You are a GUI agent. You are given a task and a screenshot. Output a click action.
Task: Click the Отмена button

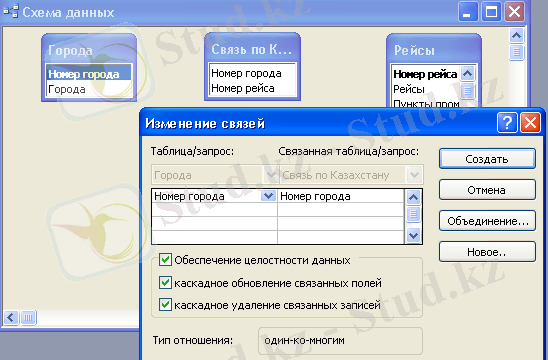tap(487, 190)
